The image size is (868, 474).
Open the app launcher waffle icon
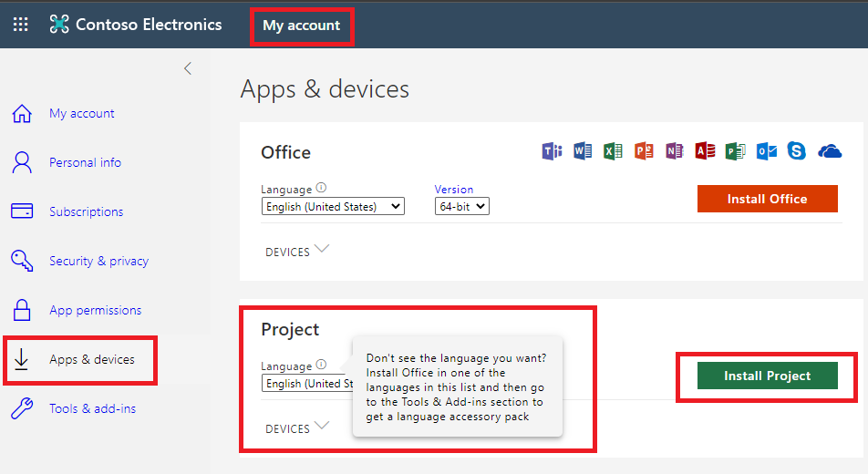(20, 25)
